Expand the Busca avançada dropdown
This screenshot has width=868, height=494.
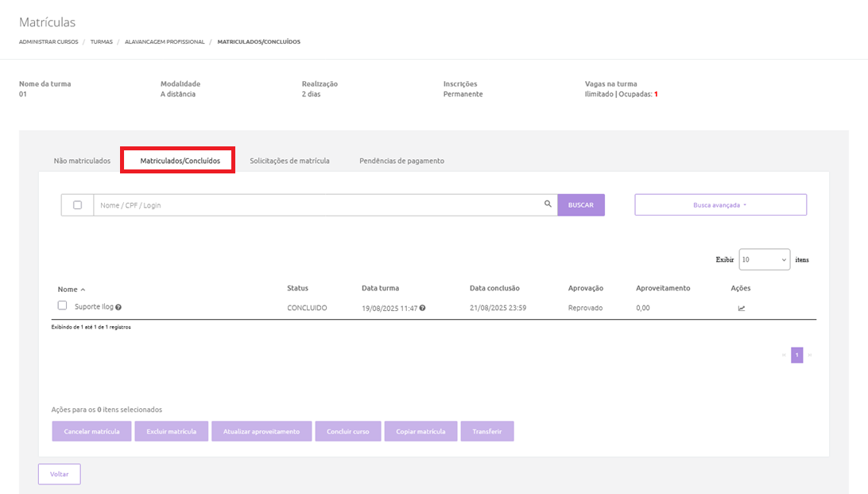(720, 204)
